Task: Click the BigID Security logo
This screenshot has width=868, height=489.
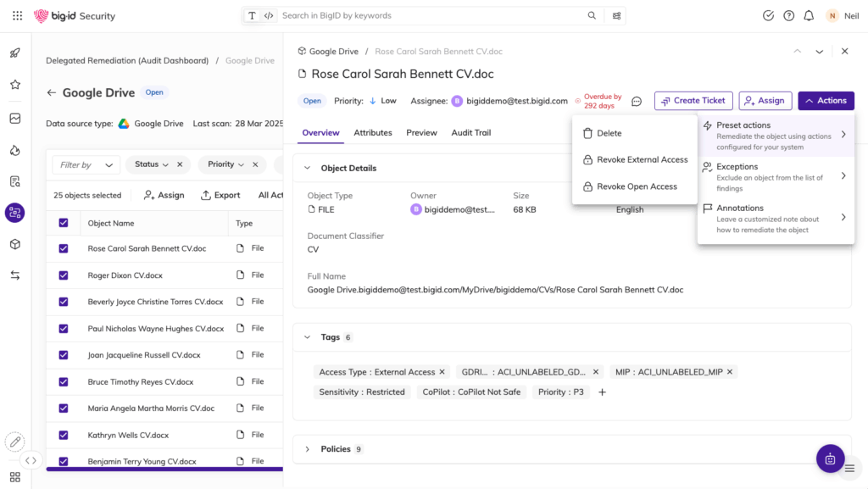Action: click(x=75, y=16)
